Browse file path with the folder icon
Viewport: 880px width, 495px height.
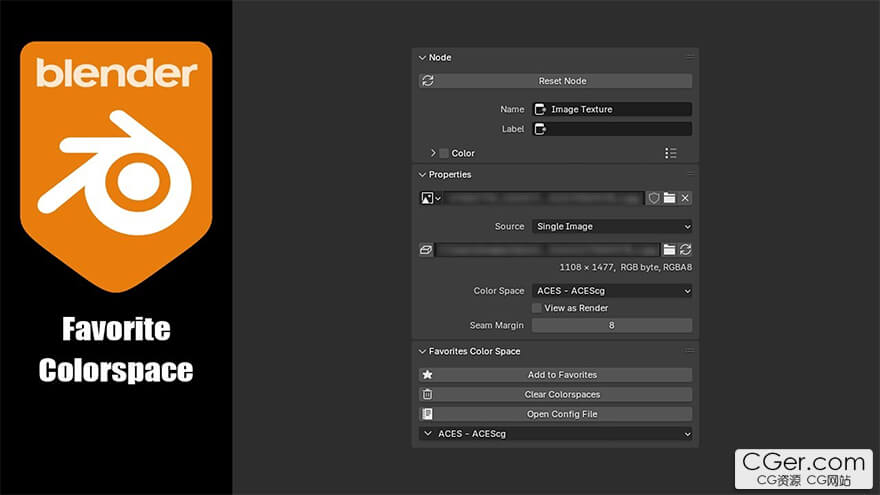tap(669, 250)
